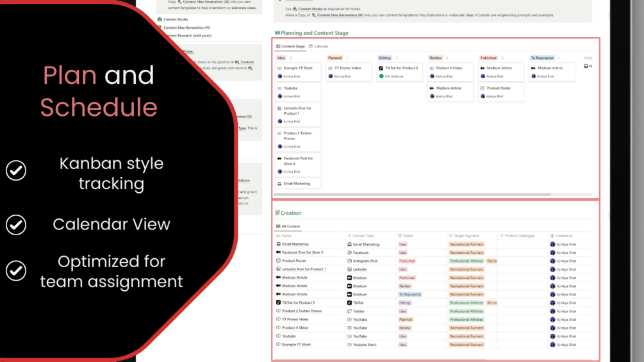644x362 pixels.
Task: Click the Instagram Post icon in table
Action: point(349,261)
